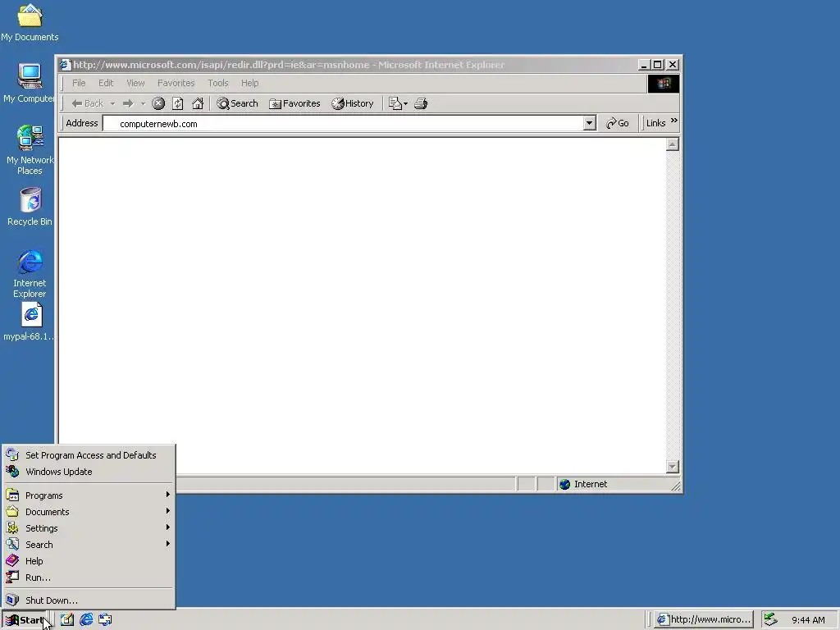Select the My Network Places desktop icon
The width and height of the screenshot is (840, 630).
pyautogui.click(x=30, y=150)
